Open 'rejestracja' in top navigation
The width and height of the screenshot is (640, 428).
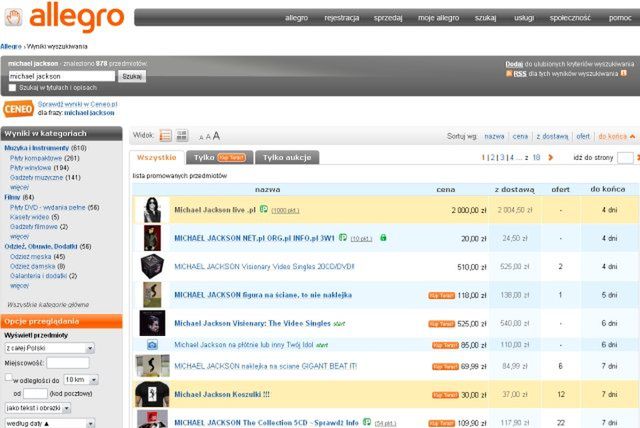click(342, 18)
